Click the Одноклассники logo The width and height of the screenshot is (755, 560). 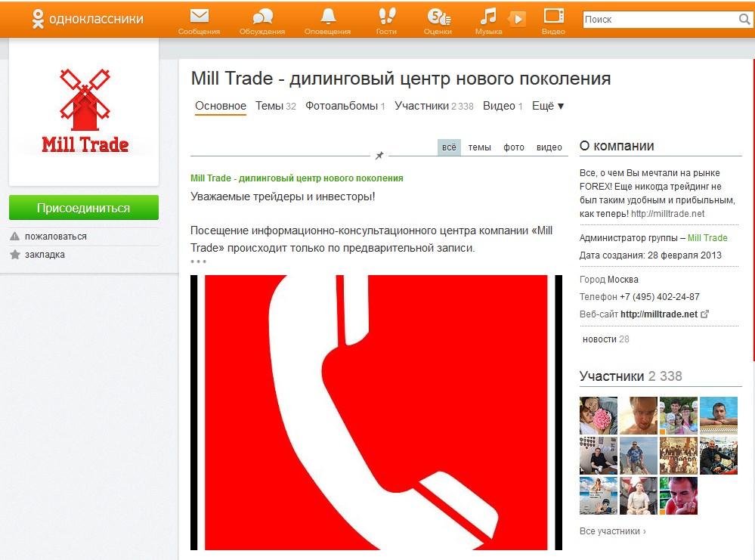click(x=88, y=19)
